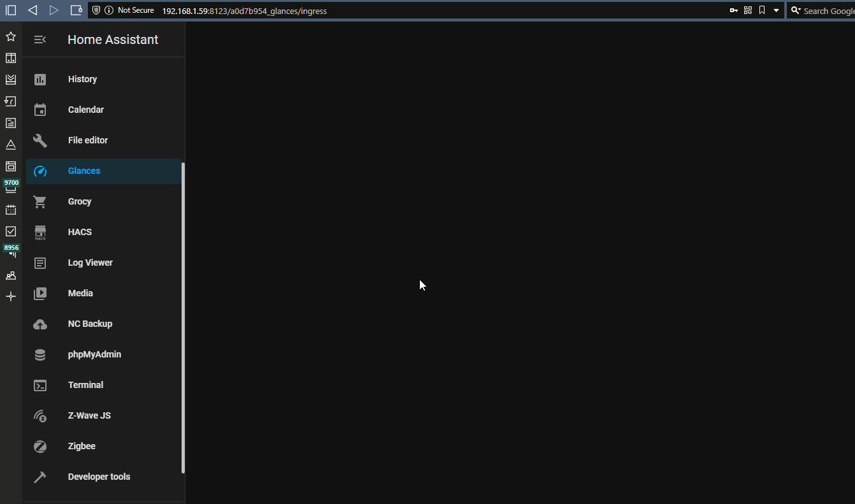
Task: Open the dropdown arrow beside the bookmark flag
Action: [776, 10]
